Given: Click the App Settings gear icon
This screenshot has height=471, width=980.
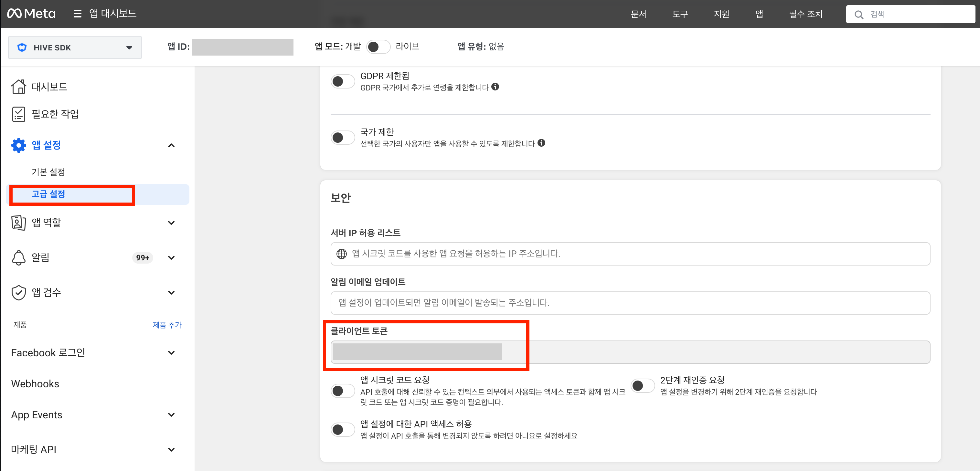Looking at the screenshot, I should [x=18, y=145].
